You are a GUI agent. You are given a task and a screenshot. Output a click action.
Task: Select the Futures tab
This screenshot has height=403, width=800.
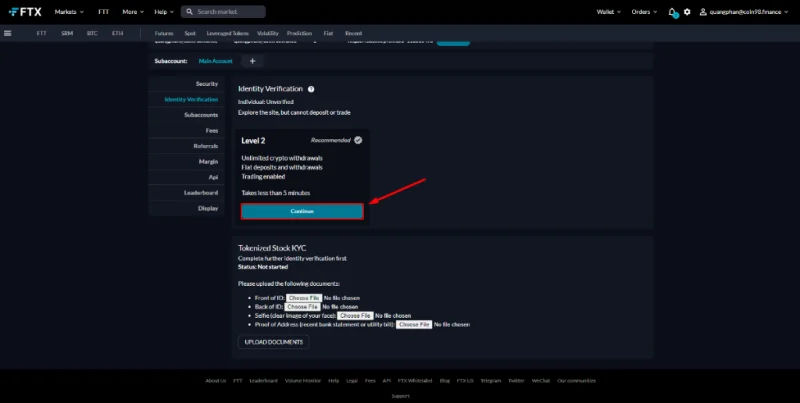tap(164, 33)
